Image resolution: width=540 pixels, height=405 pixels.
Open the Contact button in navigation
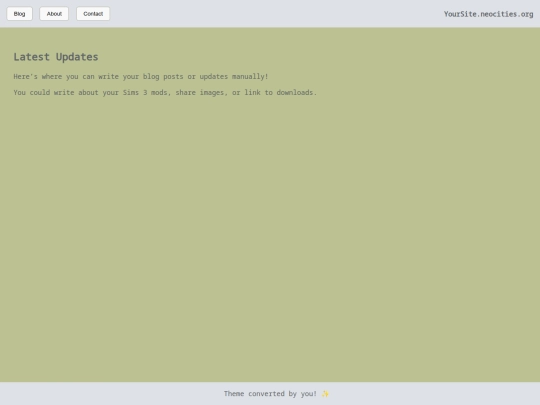coord(93,14)
